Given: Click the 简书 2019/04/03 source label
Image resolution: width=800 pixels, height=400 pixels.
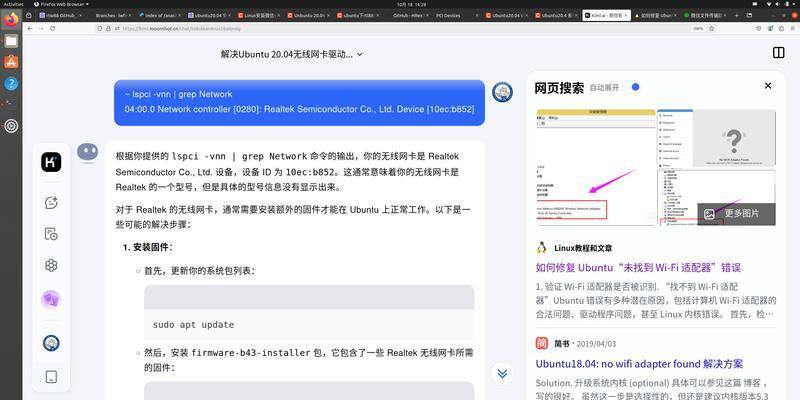Looking at the screenshot, I should point(585,344).
